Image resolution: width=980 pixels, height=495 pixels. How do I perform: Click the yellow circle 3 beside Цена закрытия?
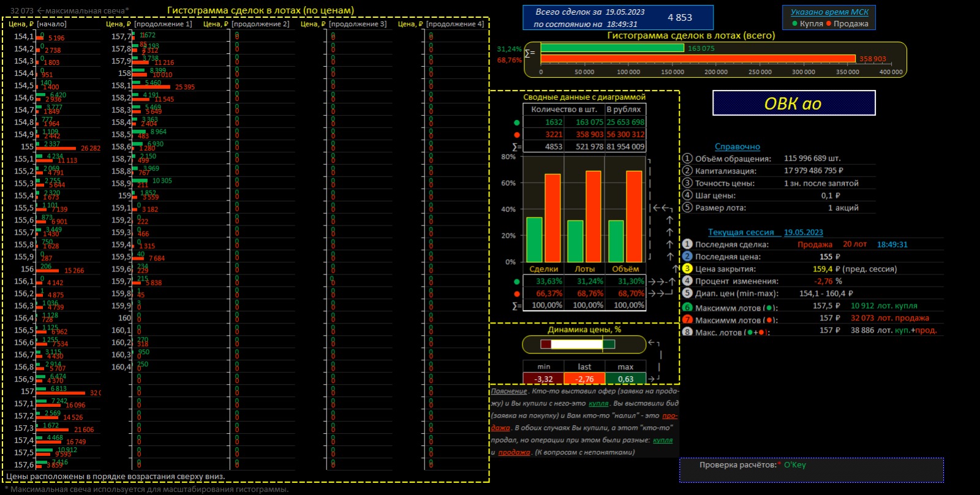click(687, 269)
